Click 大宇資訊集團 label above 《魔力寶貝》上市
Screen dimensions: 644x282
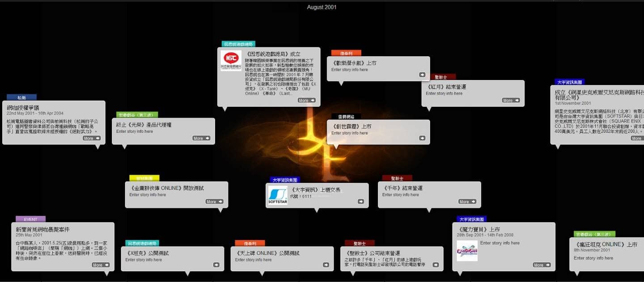click(471, 219)
